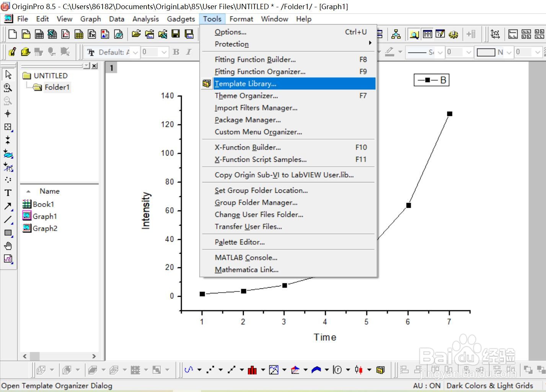Click the New Project icon
Screen dimensions: 546x392
(13, 34)
